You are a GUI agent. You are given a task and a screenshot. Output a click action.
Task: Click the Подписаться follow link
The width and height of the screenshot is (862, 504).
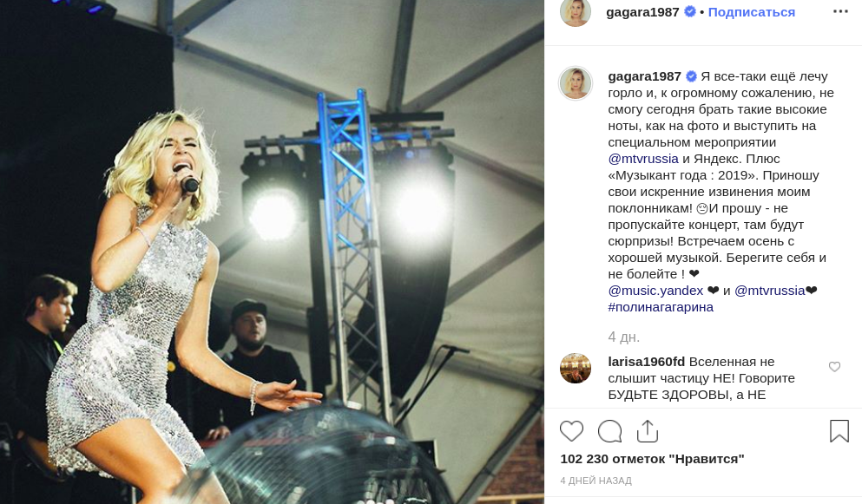click(752, 12)
